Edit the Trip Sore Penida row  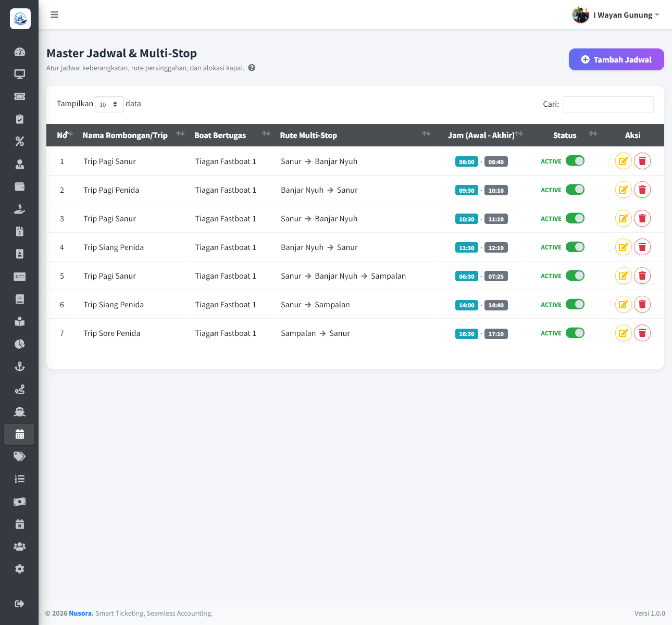(623, 333)
